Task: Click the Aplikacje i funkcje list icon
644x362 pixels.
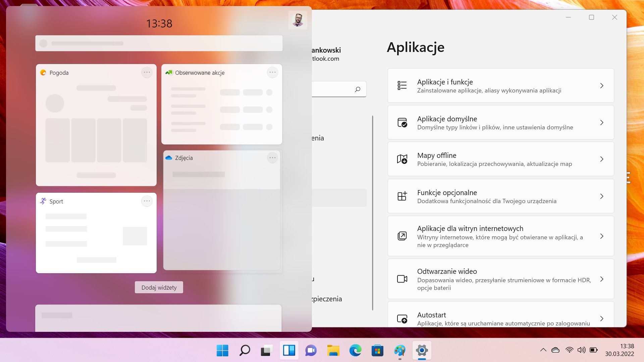Action: click(402, 85)
